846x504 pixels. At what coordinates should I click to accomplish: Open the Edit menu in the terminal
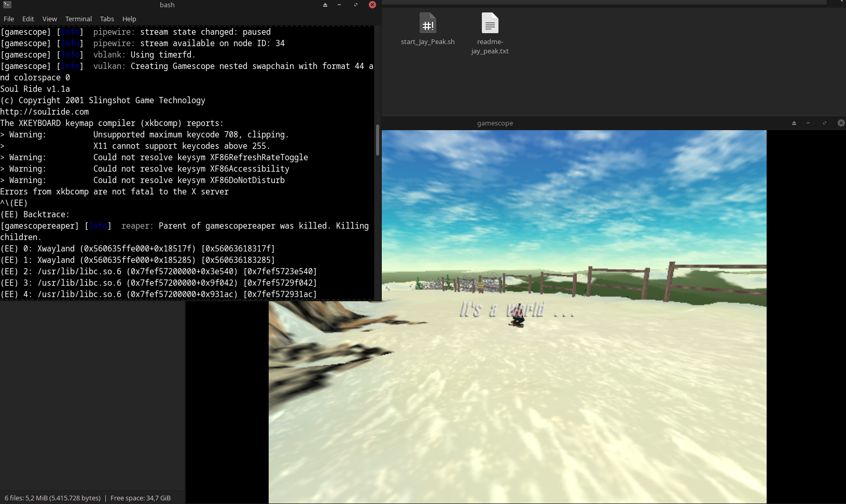[x=28, y=19]
